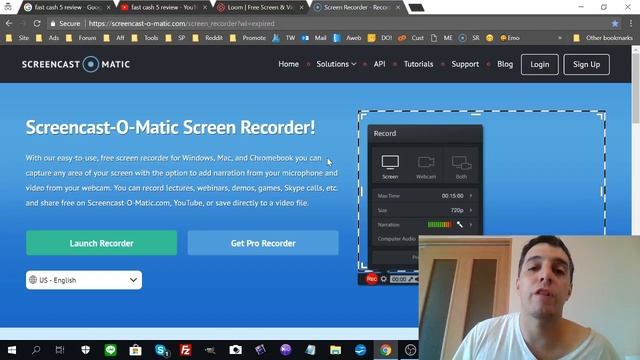Open recorder settings gear icon
The width and height of the screenshot is (640, 360).
[384, 279]
